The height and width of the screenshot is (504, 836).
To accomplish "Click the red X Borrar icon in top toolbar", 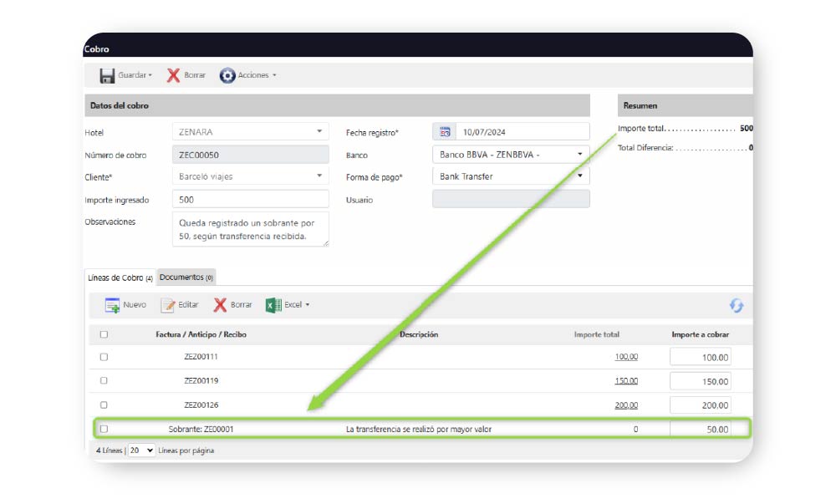I will [x=173, y=75].
